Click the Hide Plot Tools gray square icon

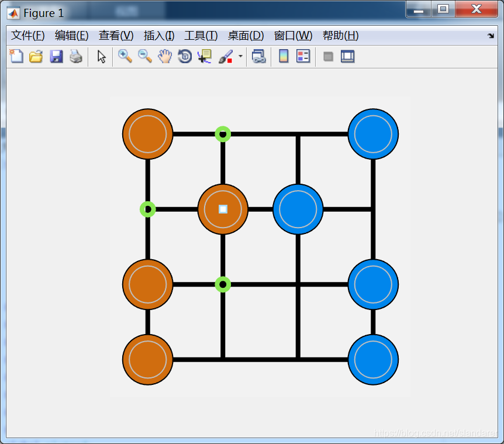coord(328,57)
